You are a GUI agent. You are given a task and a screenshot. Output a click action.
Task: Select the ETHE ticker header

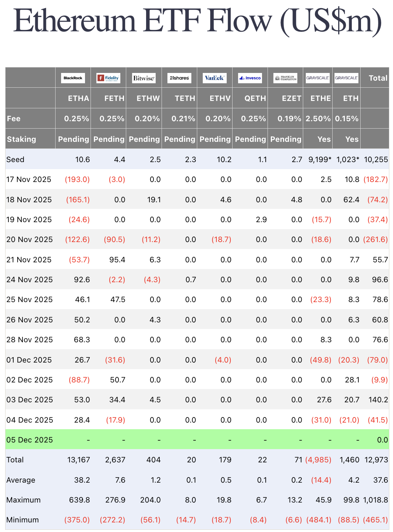(x=321, y=98)
